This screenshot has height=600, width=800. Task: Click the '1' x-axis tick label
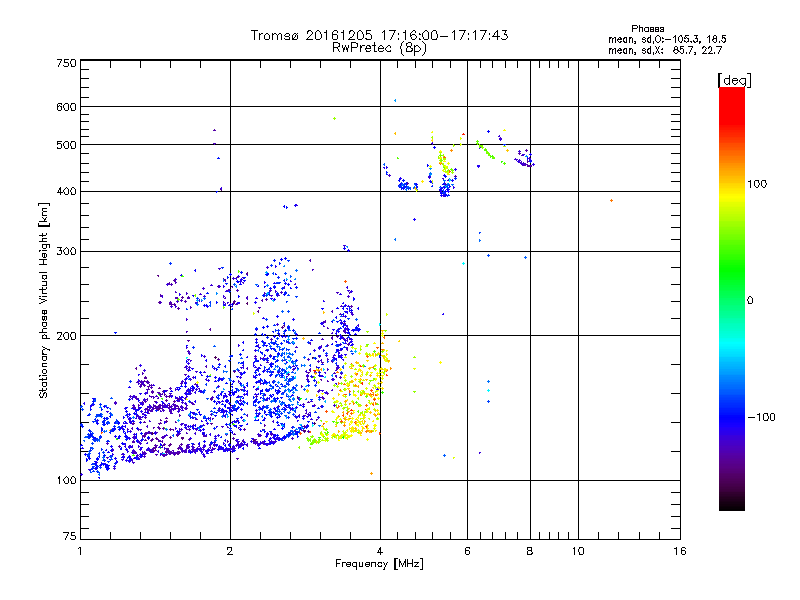click(x=80, y=551)
